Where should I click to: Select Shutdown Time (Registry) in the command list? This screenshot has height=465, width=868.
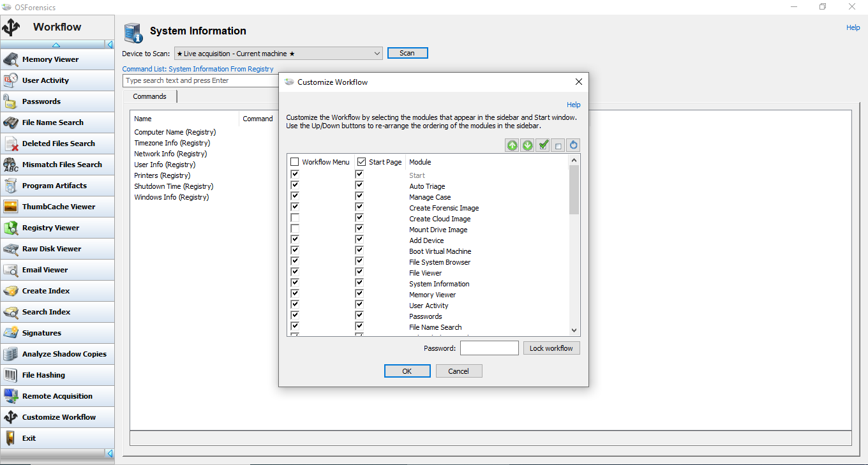(x=174, y=186)
